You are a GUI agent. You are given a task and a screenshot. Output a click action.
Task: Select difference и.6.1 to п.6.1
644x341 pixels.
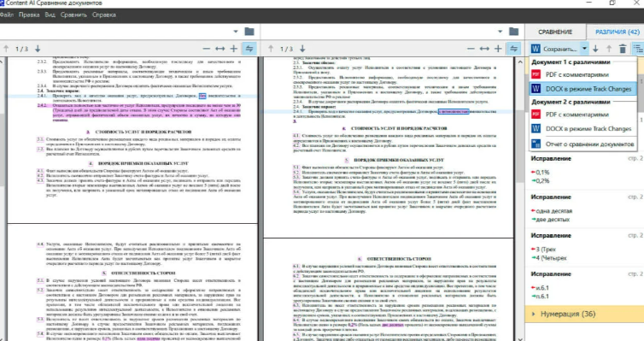coord(584,285)
